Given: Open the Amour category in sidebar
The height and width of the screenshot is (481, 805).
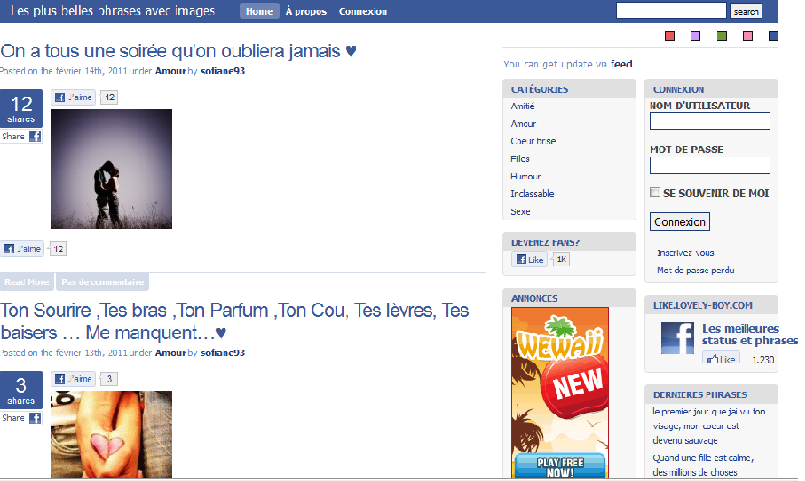Looking at the screenshot, I should (x=523, y=124).
